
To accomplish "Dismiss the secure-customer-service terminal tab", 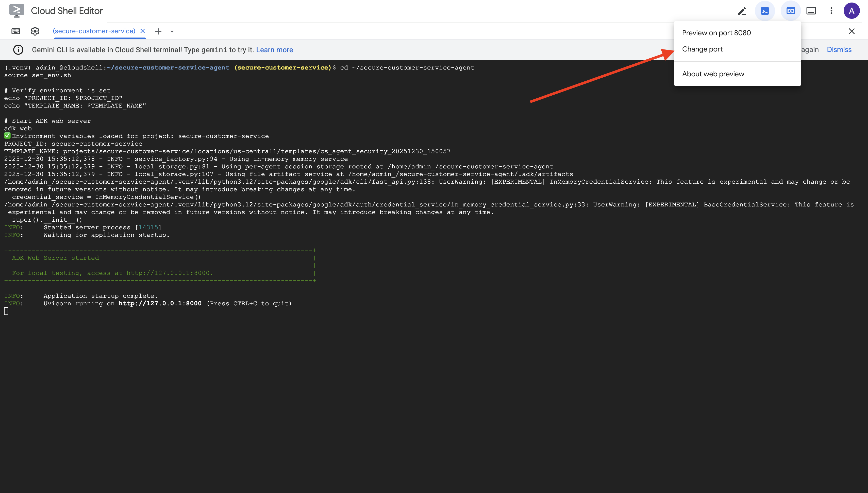I will click(x=143, y=31).
